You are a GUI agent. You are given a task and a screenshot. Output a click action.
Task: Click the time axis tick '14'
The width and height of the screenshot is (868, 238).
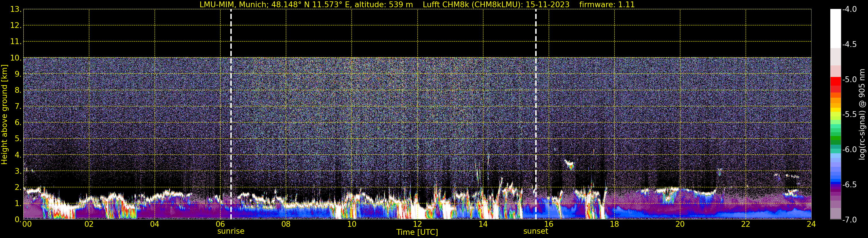(x=483, y=224)
